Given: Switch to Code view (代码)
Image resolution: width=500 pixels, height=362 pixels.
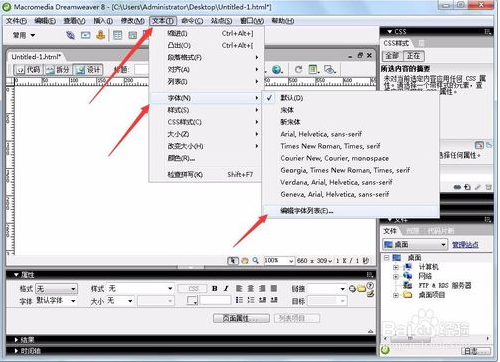Looking at the screenshot, I should (x=28, y=70).
